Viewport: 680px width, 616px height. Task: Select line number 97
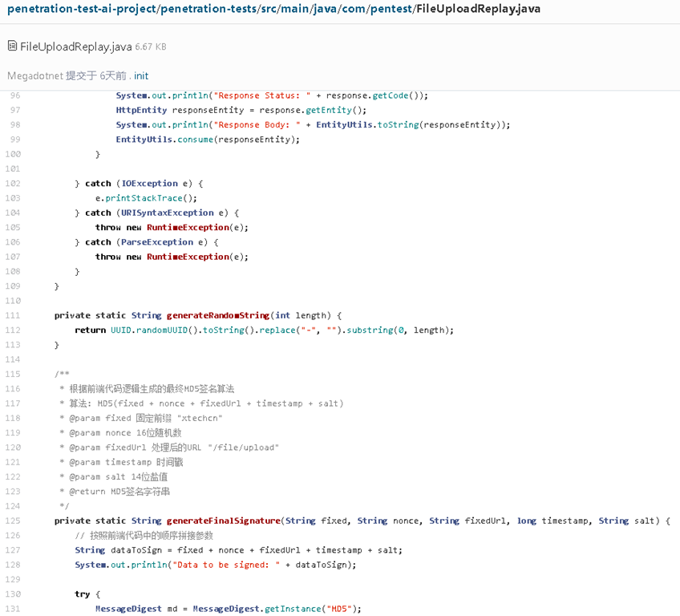point(15,110)
